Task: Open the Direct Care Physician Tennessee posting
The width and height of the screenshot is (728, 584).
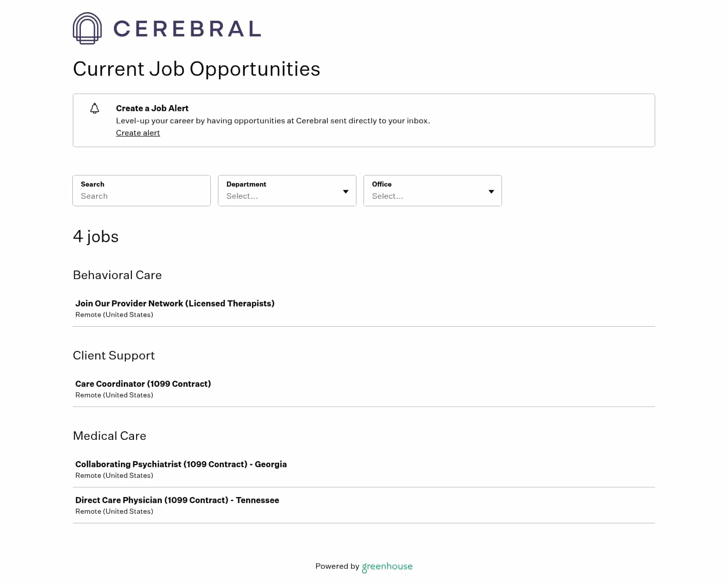Action: click(177, 500)
